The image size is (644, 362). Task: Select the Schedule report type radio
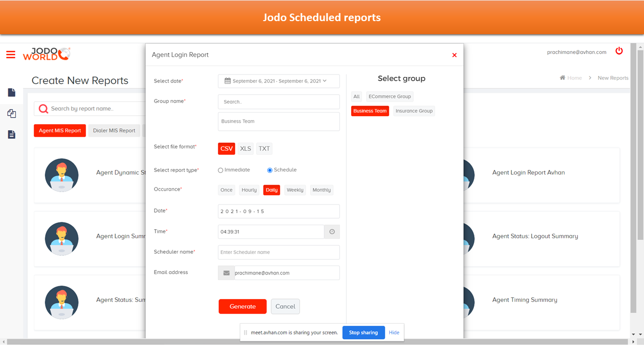pos(270,170)
